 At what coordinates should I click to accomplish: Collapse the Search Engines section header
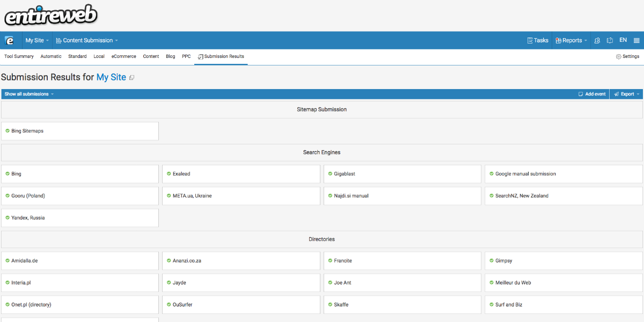[x=322, y=152]
